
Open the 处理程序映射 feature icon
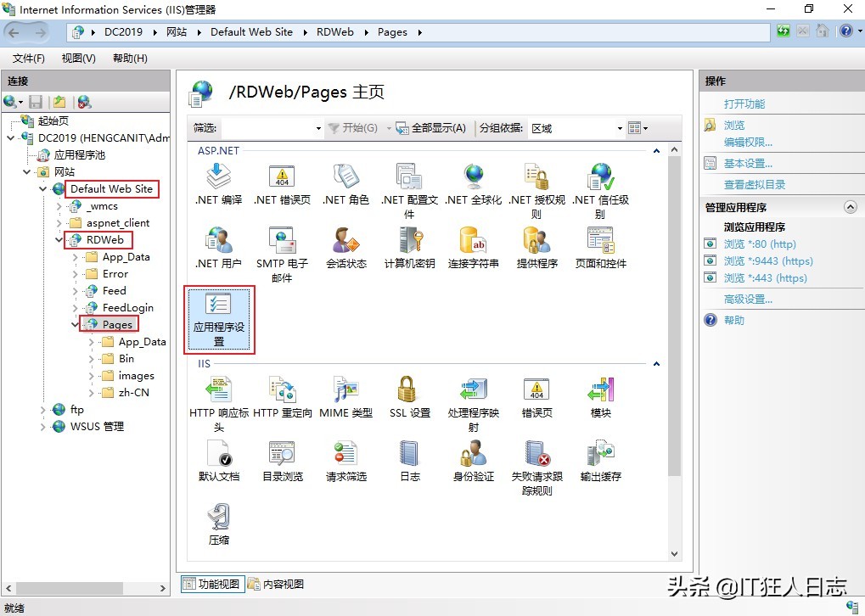[x=474, y=404]
